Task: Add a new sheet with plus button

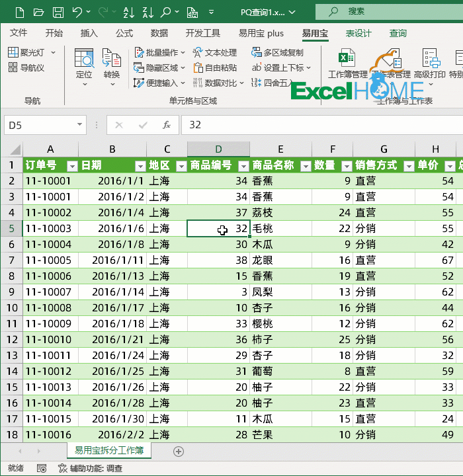Action: (179, 452)
